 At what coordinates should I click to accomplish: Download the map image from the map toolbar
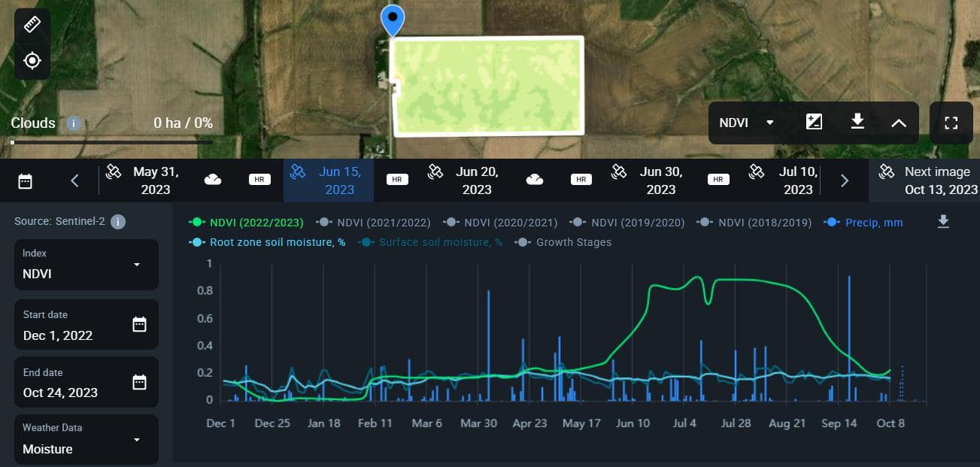coord(857,122)
